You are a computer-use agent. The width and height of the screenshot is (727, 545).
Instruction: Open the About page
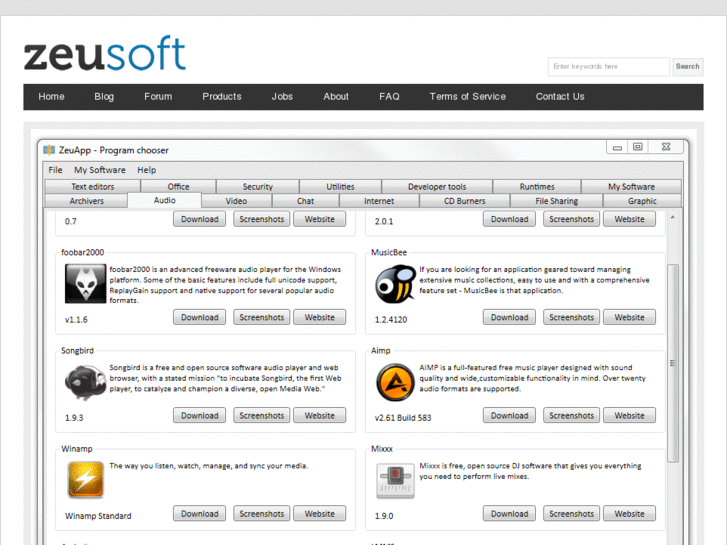(x=336, y=96)
